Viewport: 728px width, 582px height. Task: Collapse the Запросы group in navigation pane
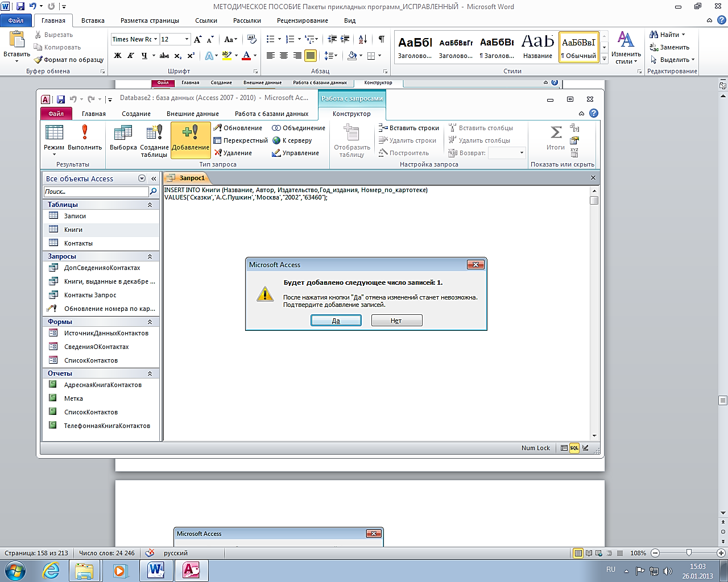pos(150,256)
